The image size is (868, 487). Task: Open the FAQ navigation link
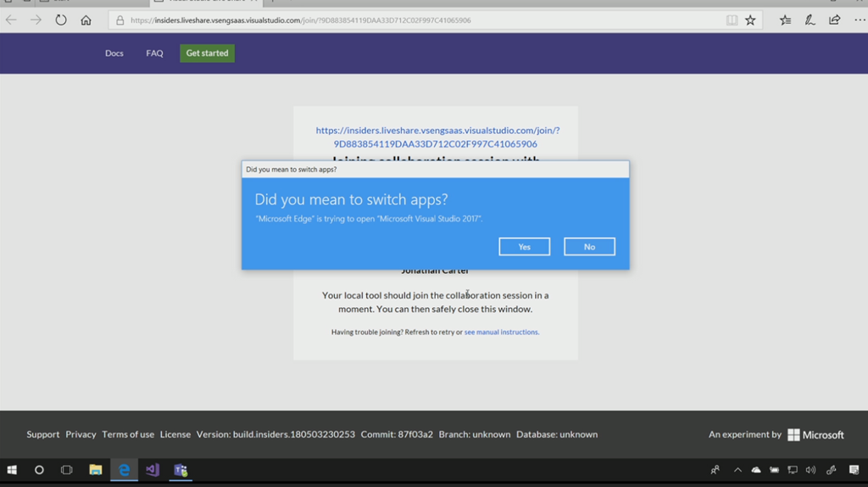[x=154, y=53]
